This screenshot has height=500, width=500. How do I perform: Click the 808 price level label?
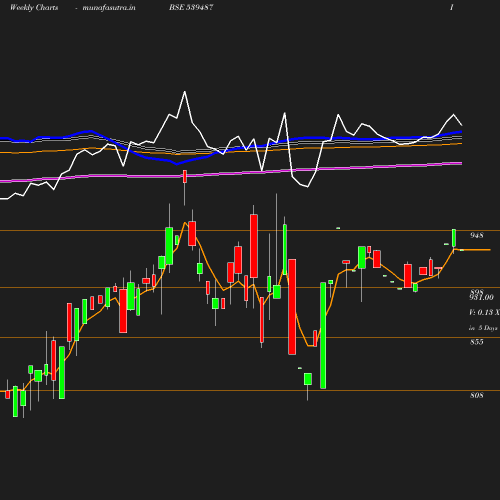tap(477, 395)
